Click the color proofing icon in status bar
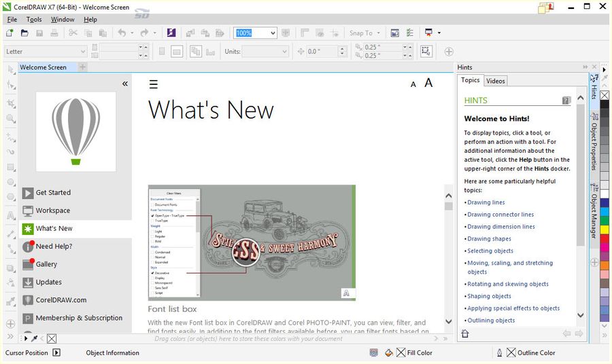This screenshot has height=364, width=612. click(374, 352)
